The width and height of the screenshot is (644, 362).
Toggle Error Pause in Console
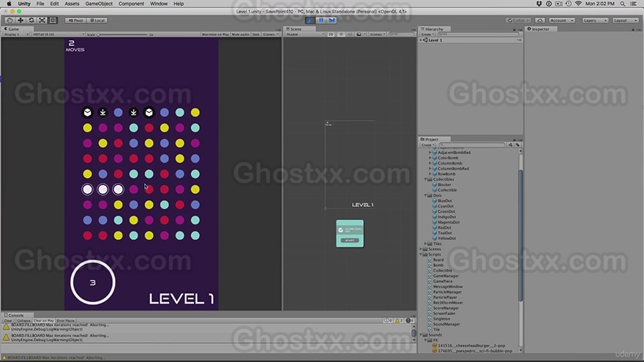[x=66, y=320]
